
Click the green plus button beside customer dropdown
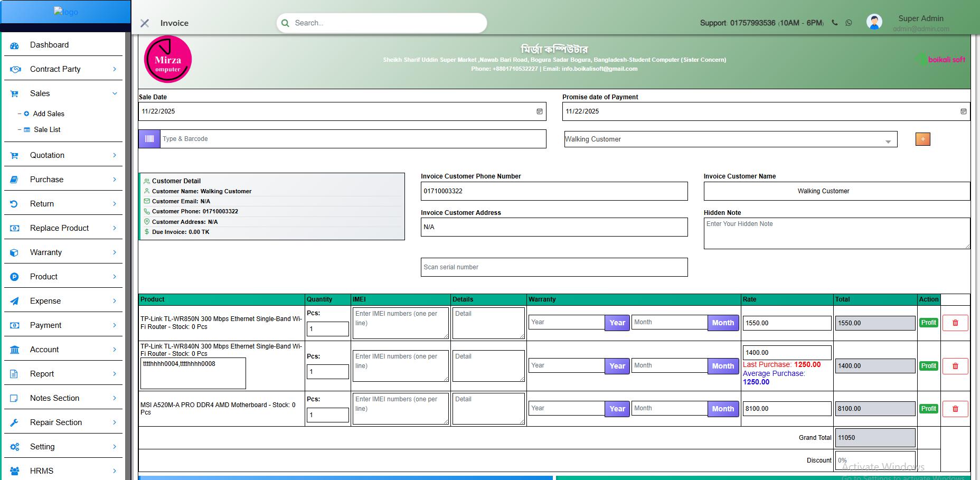coord(922,139)
